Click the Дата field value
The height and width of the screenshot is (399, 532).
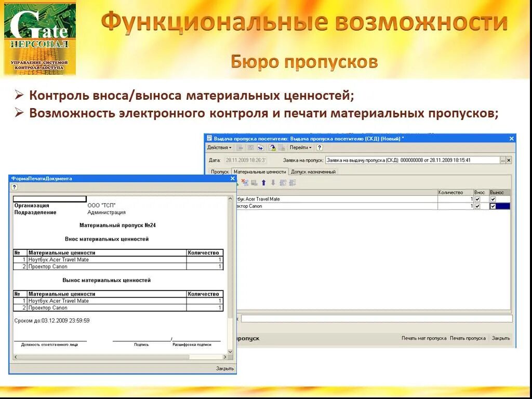pos(246,160)
